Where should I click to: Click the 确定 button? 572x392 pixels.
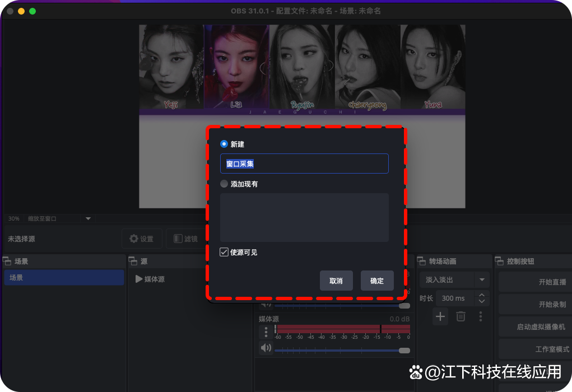(377, 281)
